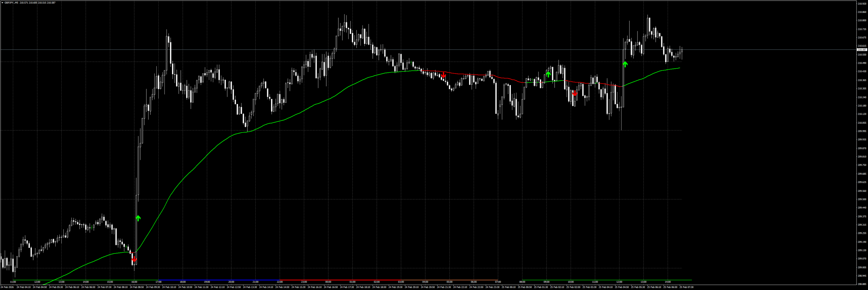This screenshot has height=290, width=868.
Task: Select the last green up arrow after 12:00
Action: [625, 64]
